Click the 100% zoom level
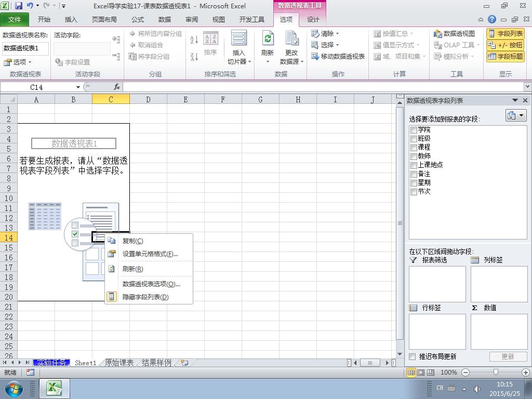This screenshot has width=532, height=399. 448,373
